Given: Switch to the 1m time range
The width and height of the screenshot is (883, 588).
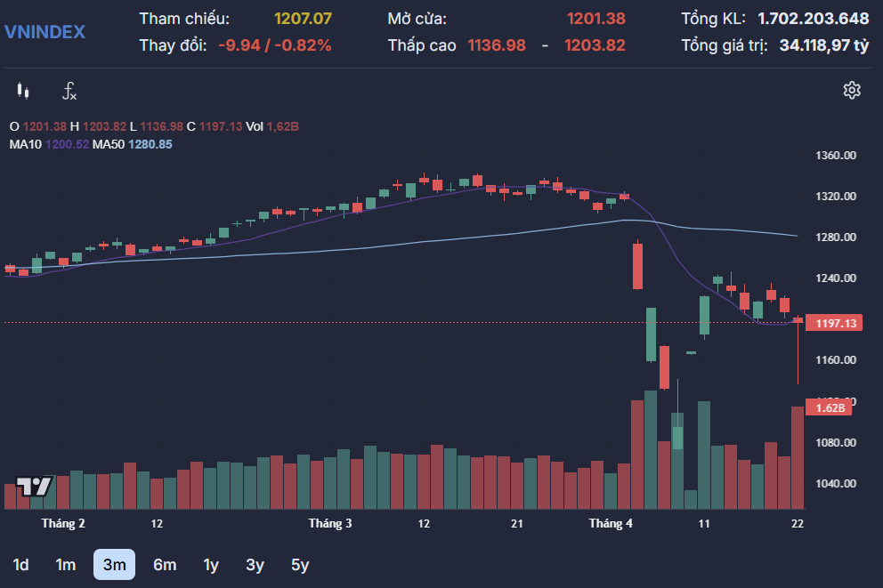Looking at the screenshot, I should [x=65, y=564].
